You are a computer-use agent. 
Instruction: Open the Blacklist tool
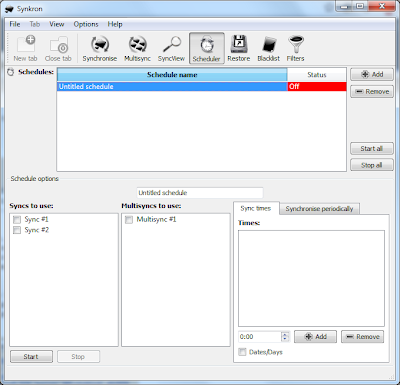point(268,49)
